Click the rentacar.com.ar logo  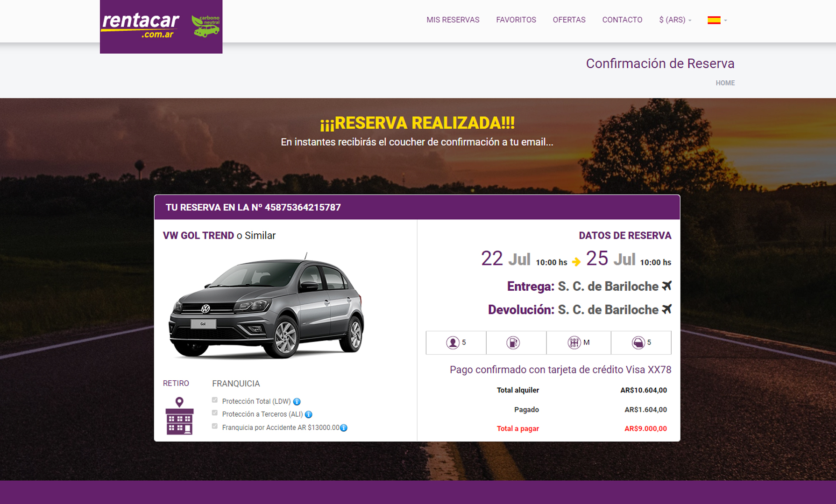141,25
